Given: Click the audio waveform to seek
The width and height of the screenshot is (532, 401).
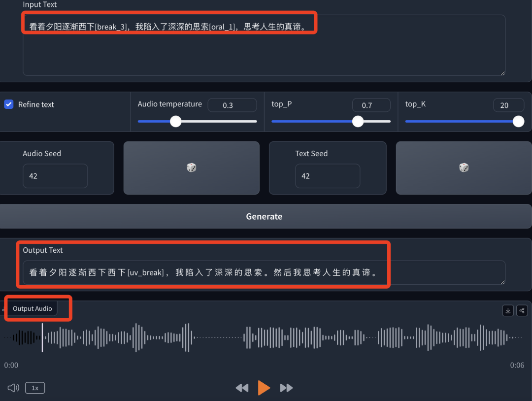Looking at the screenshot, I should 264,337.
